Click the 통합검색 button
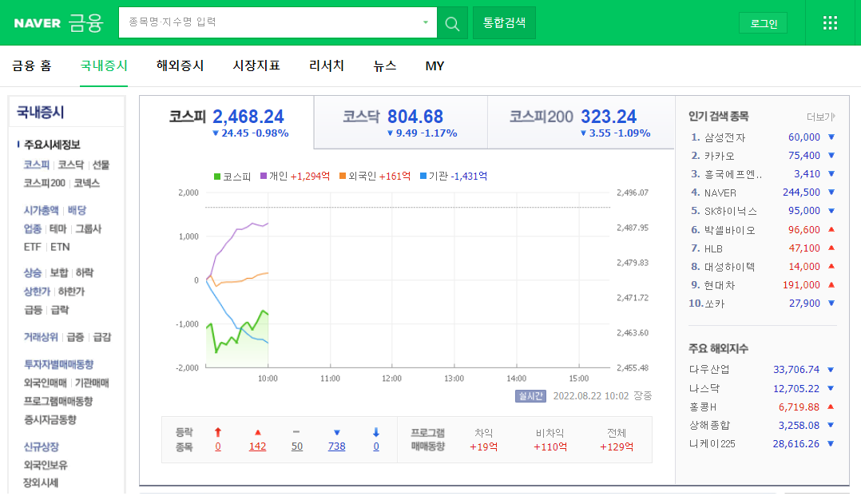 pos(504,22)
